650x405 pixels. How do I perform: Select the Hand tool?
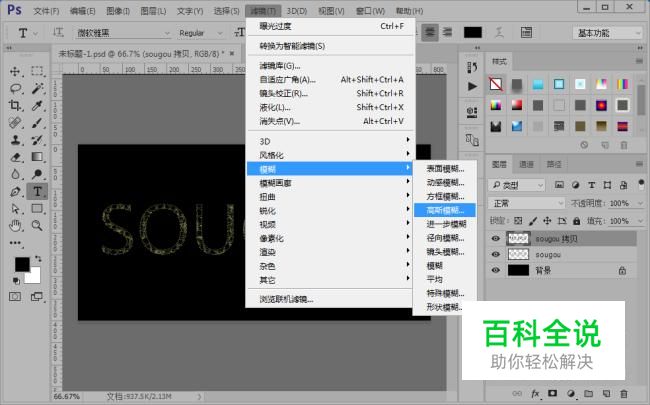(15, 226)
